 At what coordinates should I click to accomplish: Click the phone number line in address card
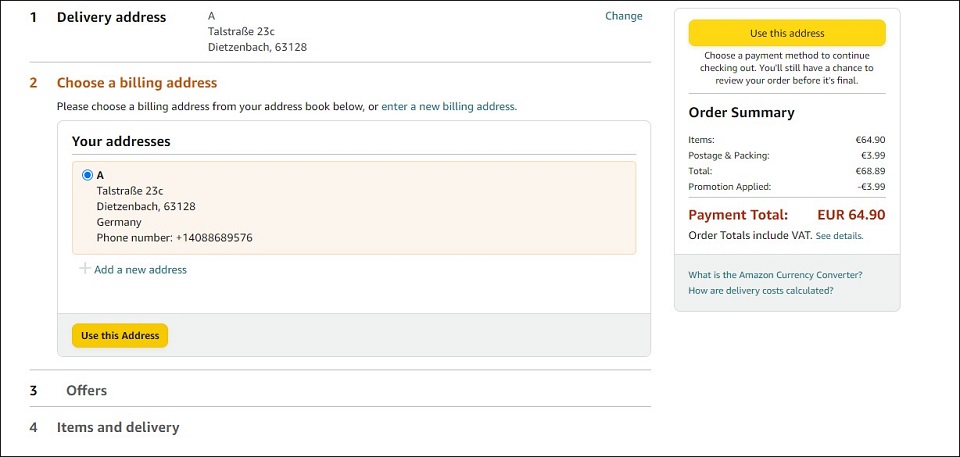pos(174,238)
